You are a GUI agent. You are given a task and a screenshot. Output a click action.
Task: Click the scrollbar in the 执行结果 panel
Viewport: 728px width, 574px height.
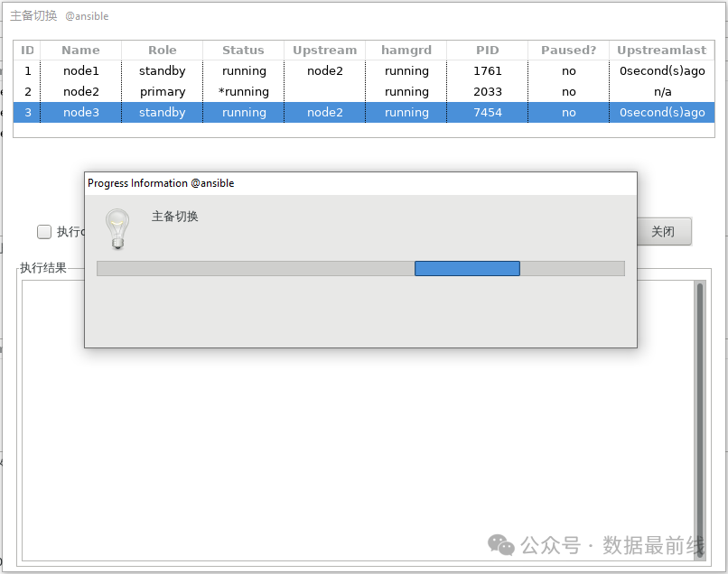pos(700,420)
